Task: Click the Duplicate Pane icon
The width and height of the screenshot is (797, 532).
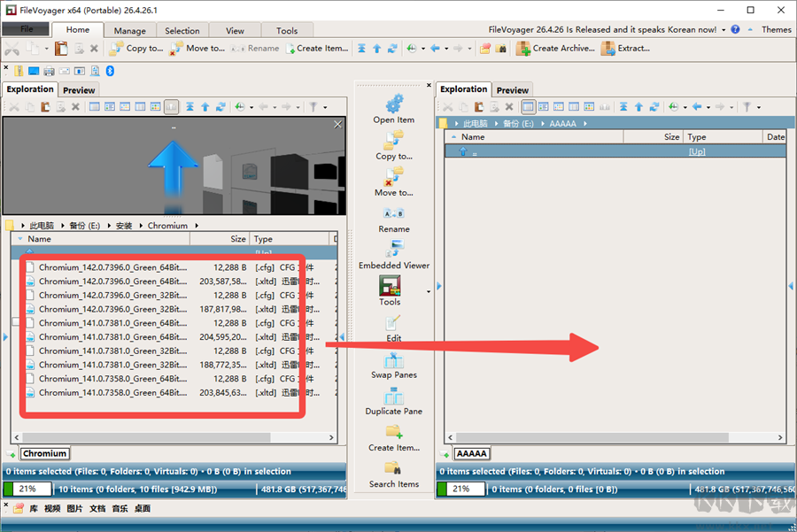Action: tap(394, 397)
